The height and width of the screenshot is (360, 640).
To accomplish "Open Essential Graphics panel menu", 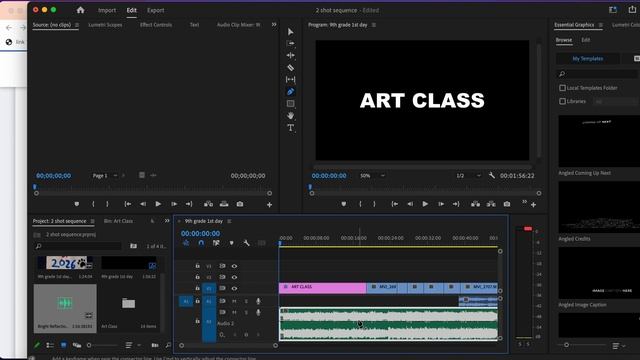I will [600, 25].
